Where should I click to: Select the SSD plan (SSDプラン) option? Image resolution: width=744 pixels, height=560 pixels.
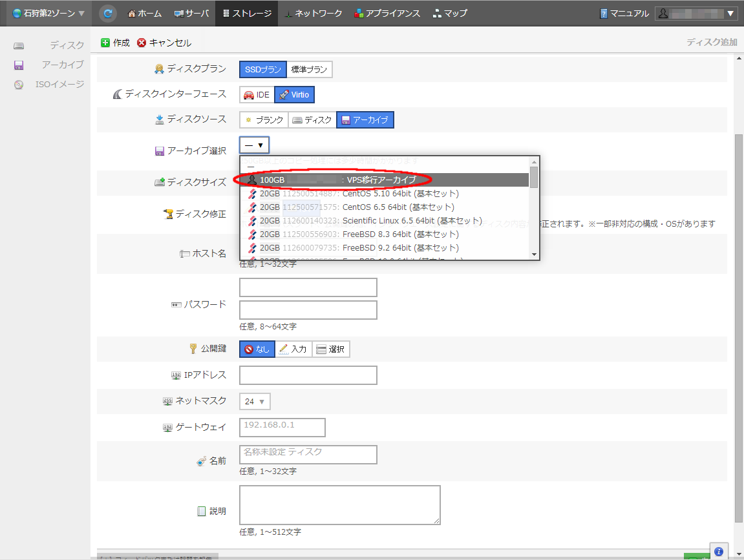pyautogui.click(x=262, y=70)
